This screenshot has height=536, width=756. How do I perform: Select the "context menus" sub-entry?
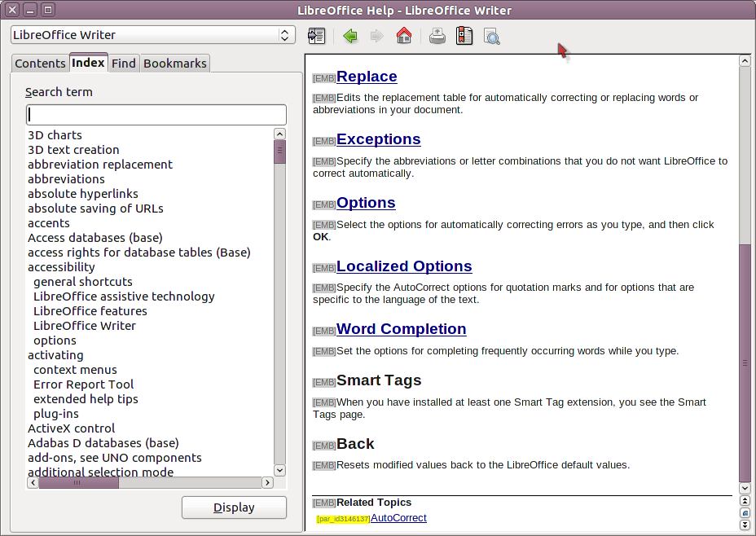click(x=75, y=370)
